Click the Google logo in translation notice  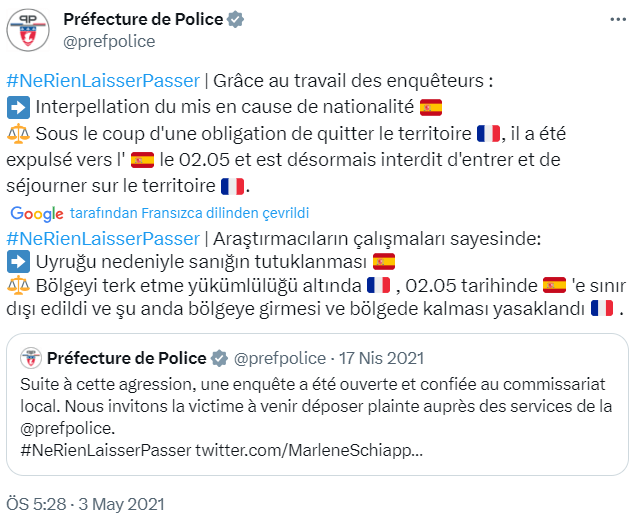coord(37,213)
